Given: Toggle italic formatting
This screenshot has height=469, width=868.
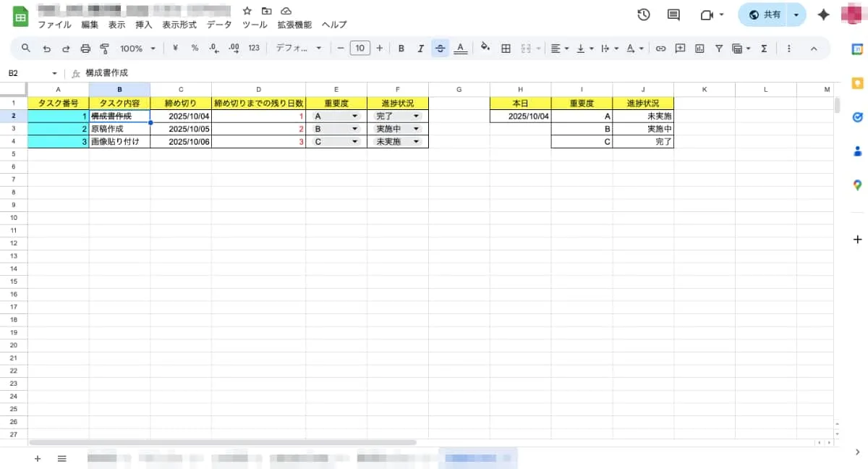Looking at the screenshot, I should click(420, 48).
